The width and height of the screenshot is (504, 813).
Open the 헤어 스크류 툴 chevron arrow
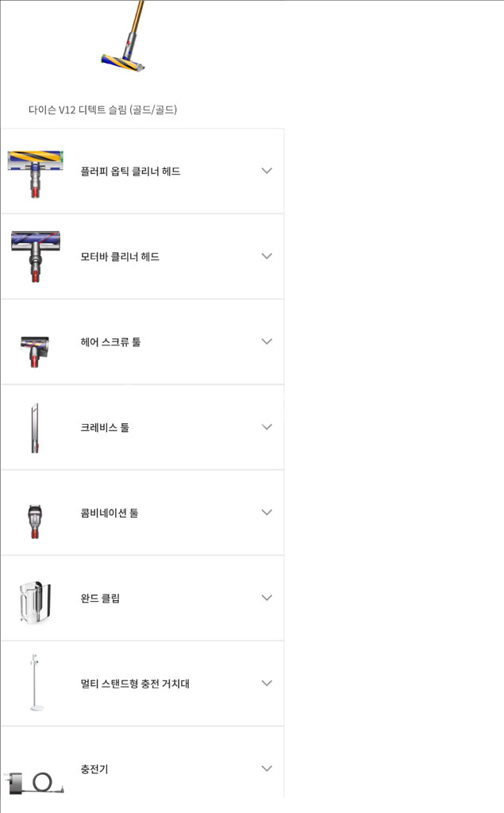click(x=267, y=341)
